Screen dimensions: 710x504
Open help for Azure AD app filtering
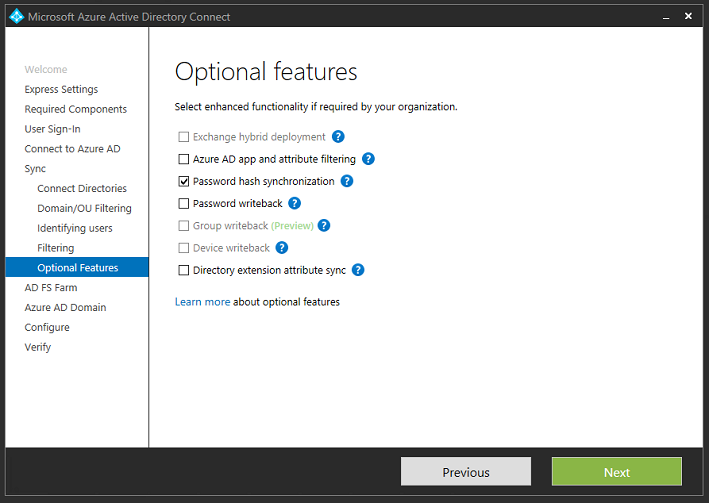click(x=368, y=159)
